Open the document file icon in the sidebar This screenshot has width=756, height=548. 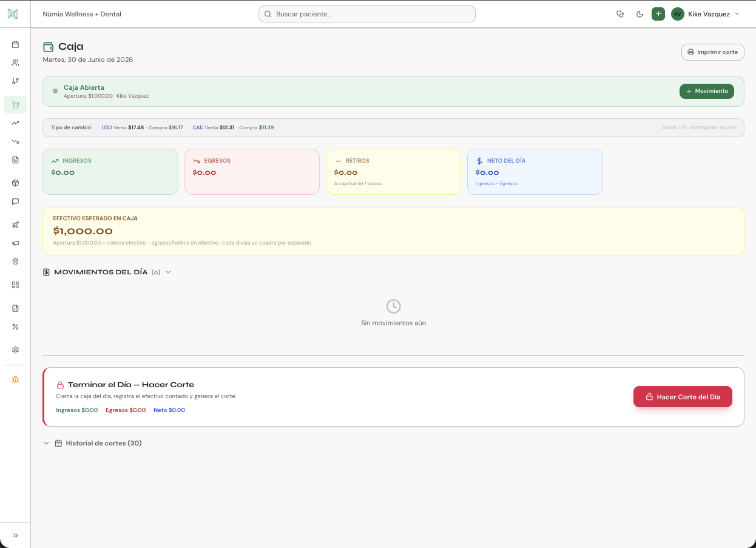point(15,160)
